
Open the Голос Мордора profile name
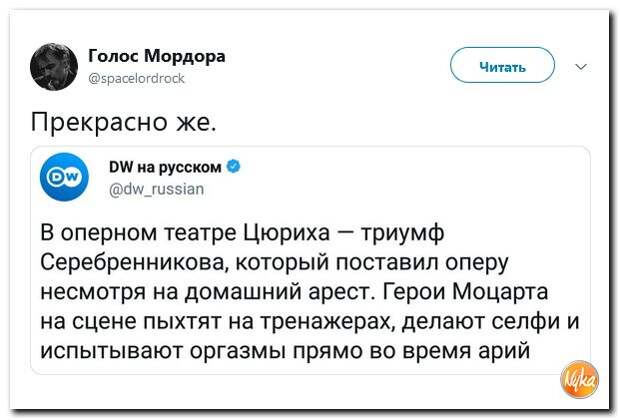point(156,56)
